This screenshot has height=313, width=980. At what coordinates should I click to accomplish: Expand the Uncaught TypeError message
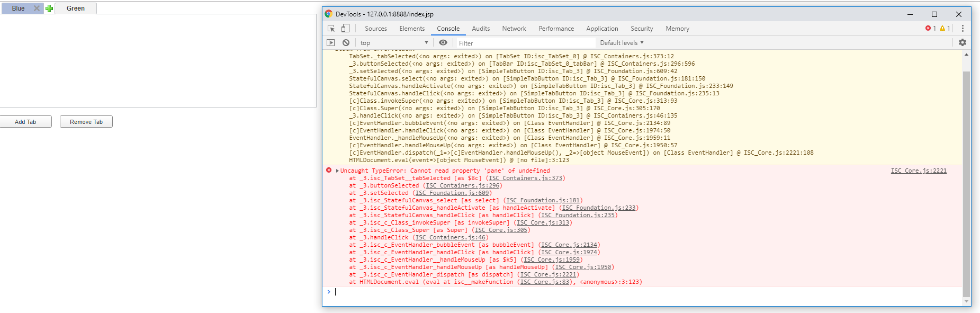337,171
